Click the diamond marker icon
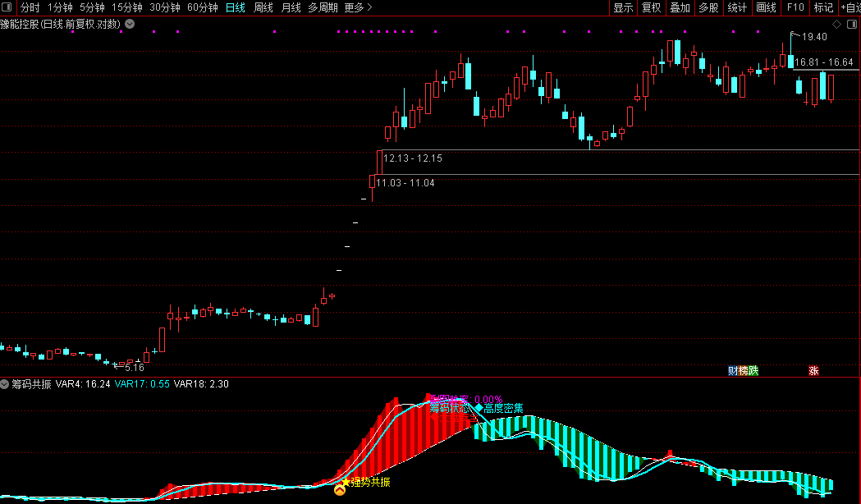Viewport: 861px width, 504px height. tap(837, 24)
